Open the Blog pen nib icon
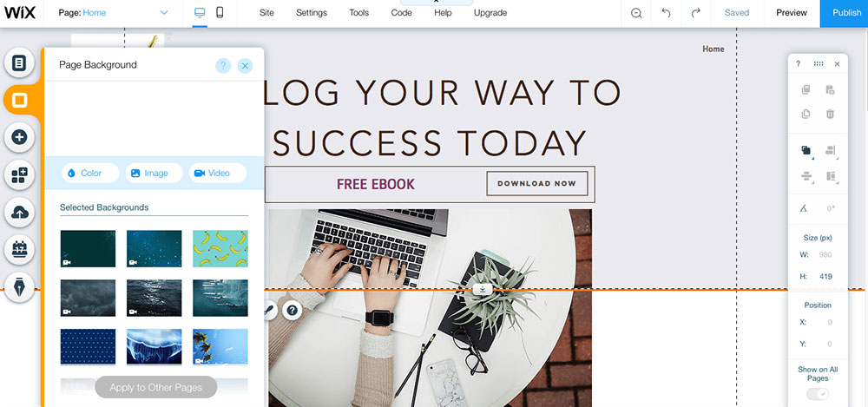868x407 pixels. click(x=19, y=288)
